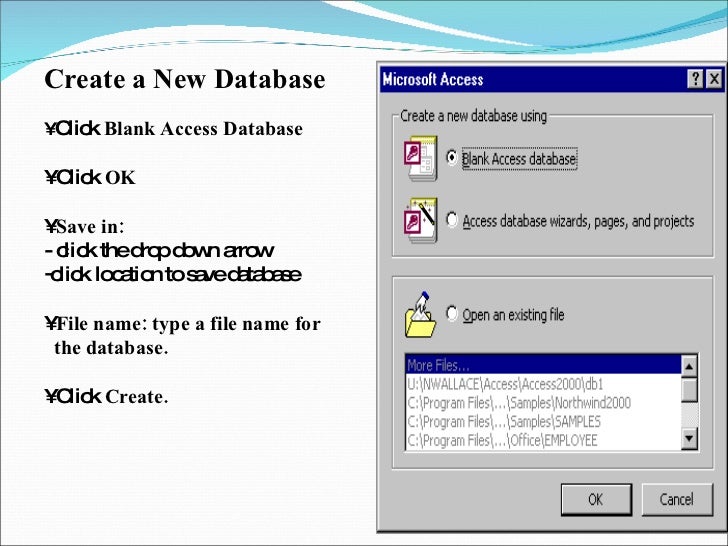Screen dimensions: 728x546
Task: Close the Microsoft Access dialog
Action: (715, 79)
